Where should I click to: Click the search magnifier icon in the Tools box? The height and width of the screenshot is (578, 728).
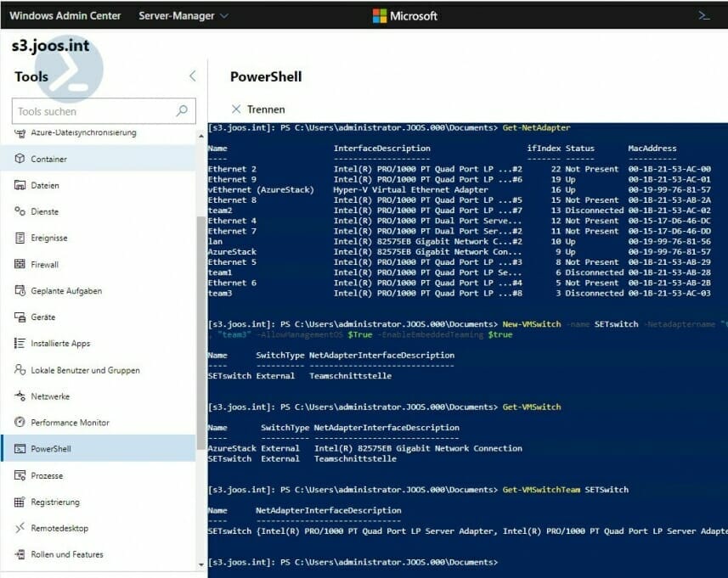click(x=182, y=110)
